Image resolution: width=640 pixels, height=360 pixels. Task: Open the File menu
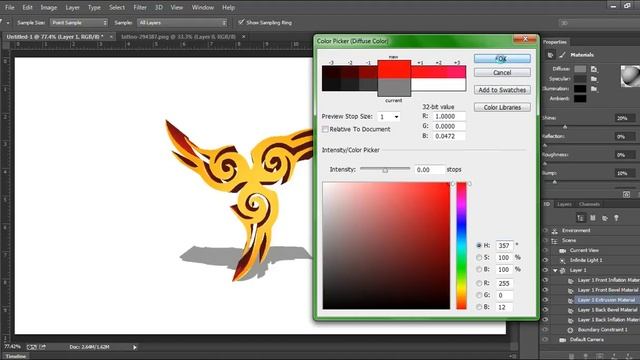[9, 7]
